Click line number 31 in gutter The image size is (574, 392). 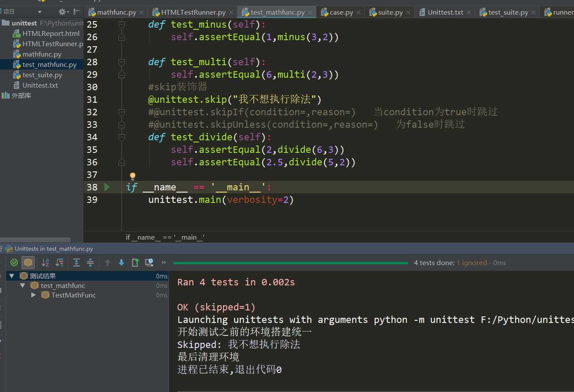[x=92, y=99]
